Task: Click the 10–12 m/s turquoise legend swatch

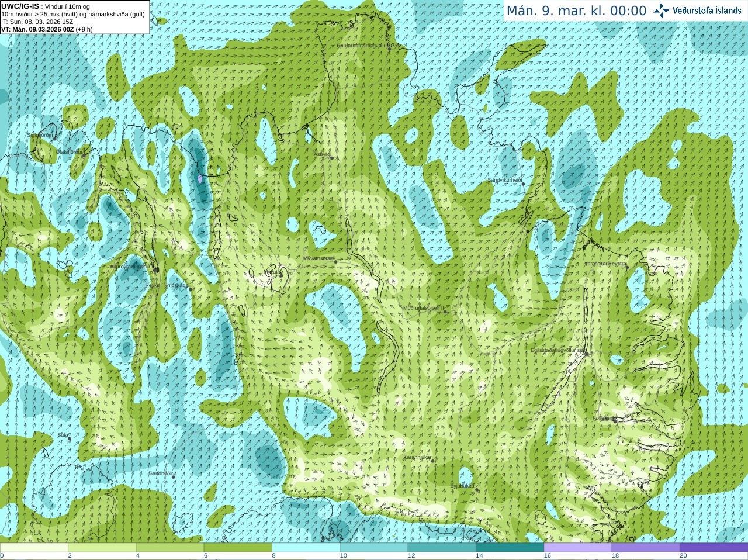Action: (373, 548)
